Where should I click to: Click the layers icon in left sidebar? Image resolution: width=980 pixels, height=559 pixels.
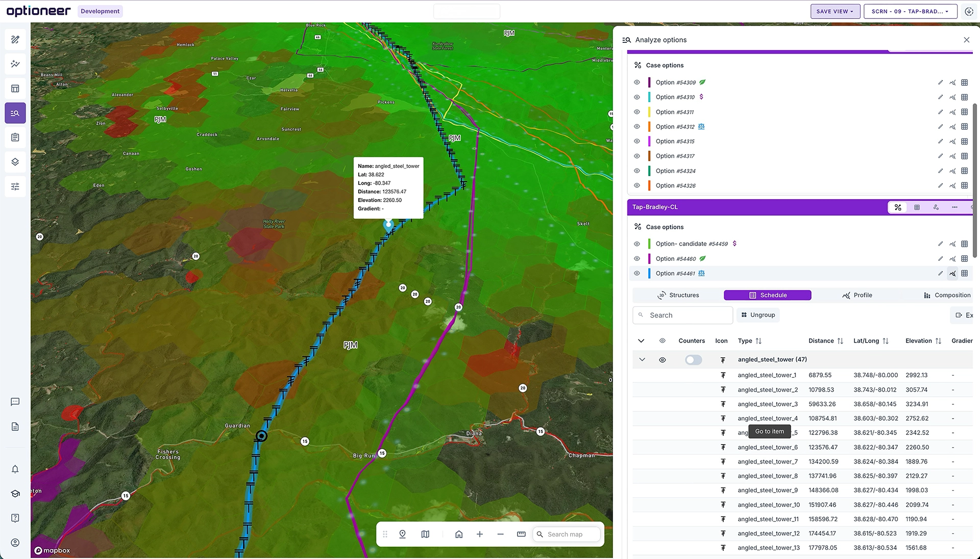click(15, 162)
